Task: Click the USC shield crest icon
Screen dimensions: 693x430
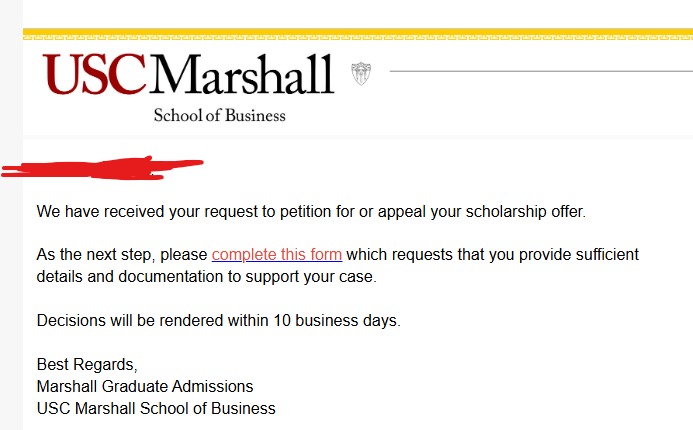Action: [x=360, y=73]
